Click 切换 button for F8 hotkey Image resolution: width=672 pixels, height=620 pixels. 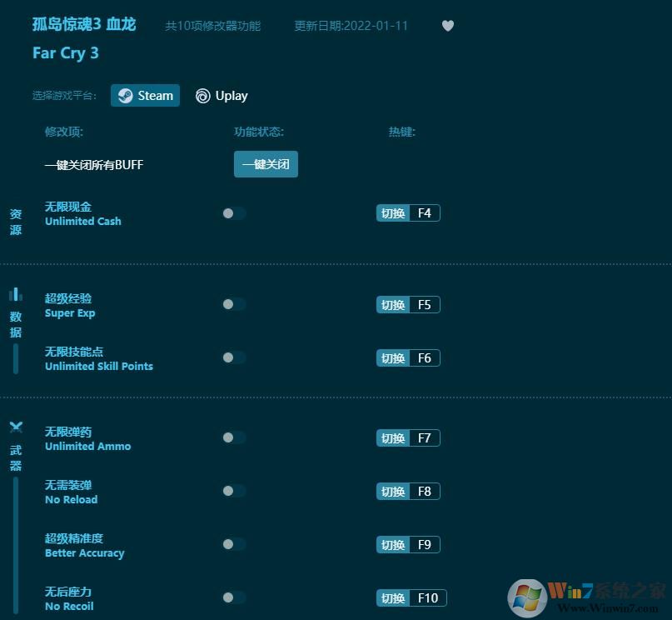pyautogui.click(x=393, y=492)
